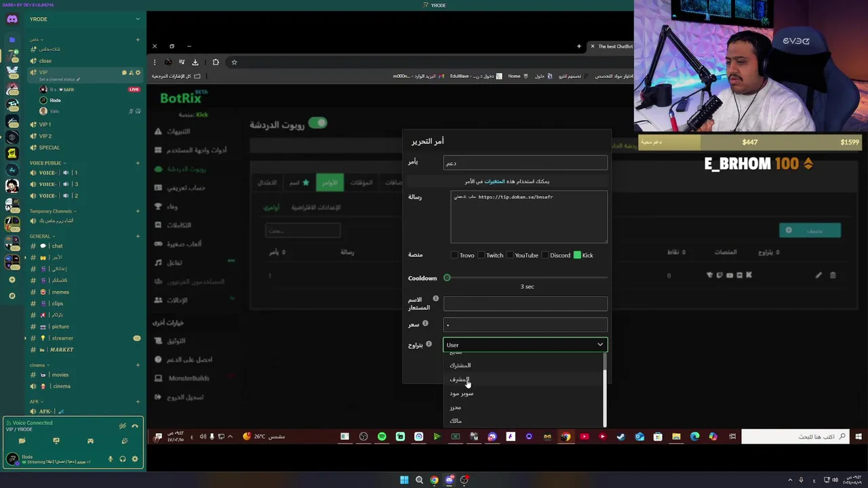Open Discord home from the logo icon
The image size is (868, 488).
(x=12, y=19)
